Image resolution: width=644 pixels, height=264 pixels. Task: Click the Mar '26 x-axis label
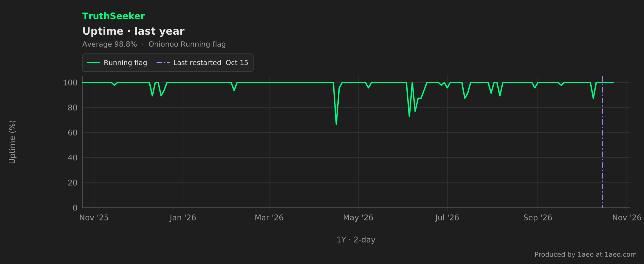pyautogui.click(x=269, y=218)
